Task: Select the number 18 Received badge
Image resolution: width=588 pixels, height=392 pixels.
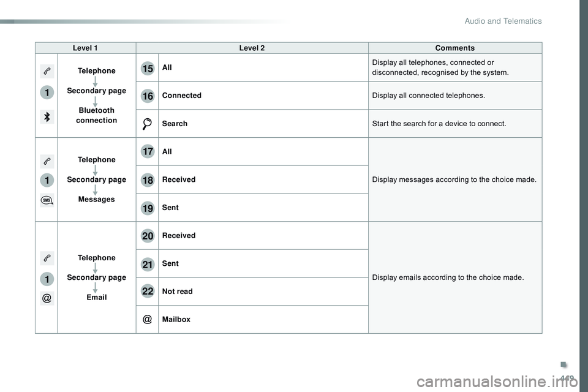Action: (x=147, y=180)
